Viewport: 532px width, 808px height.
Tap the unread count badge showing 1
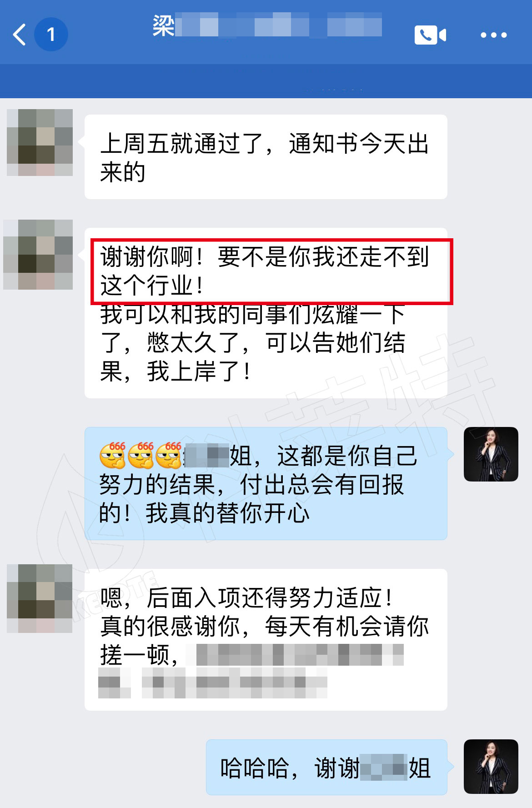coord(51,34)
